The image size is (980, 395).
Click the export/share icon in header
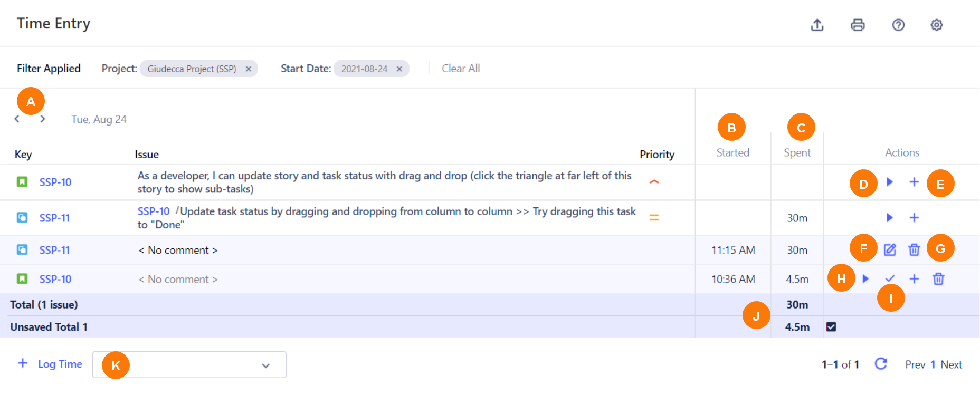[817, 25]
